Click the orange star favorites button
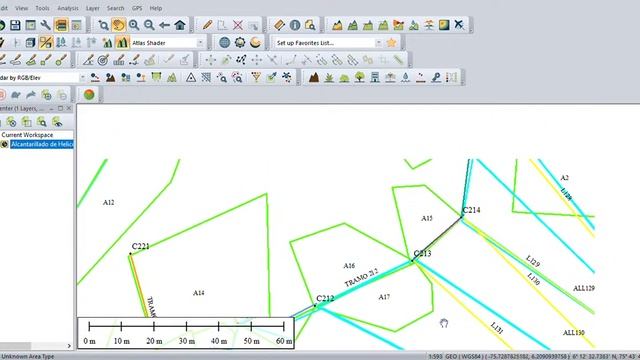The height and width of the screenshot is (360, 640). tap(391, 42)
